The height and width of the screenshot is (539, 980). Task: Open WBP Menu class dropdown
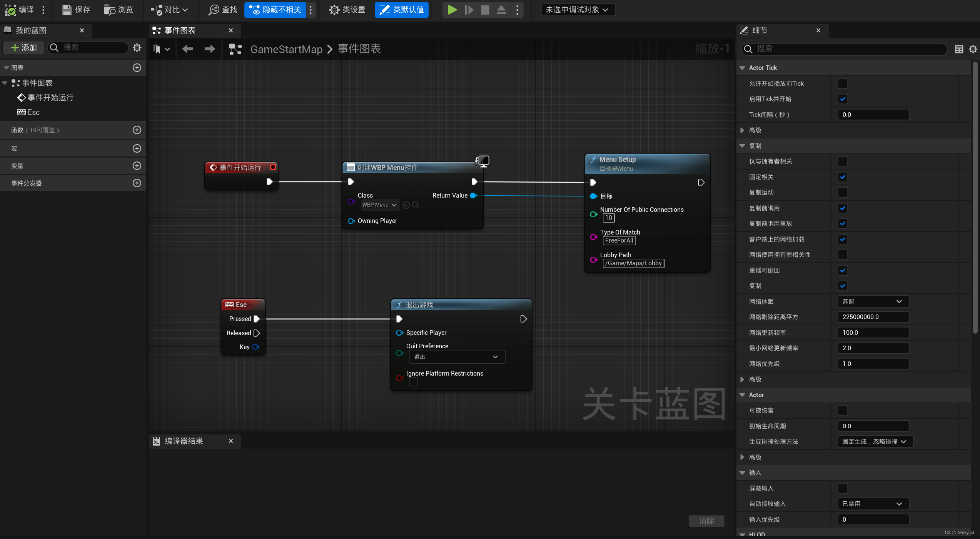point(379,205)
